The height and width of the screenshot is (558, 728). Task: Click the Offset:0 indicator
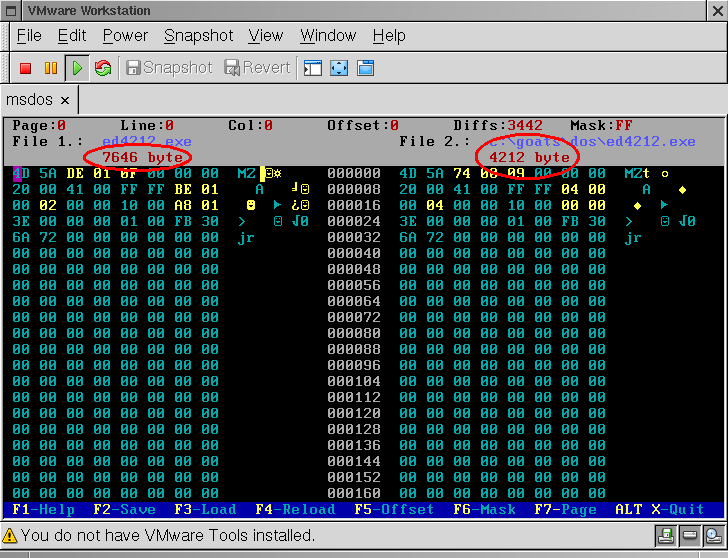click(x=363, y=125)
